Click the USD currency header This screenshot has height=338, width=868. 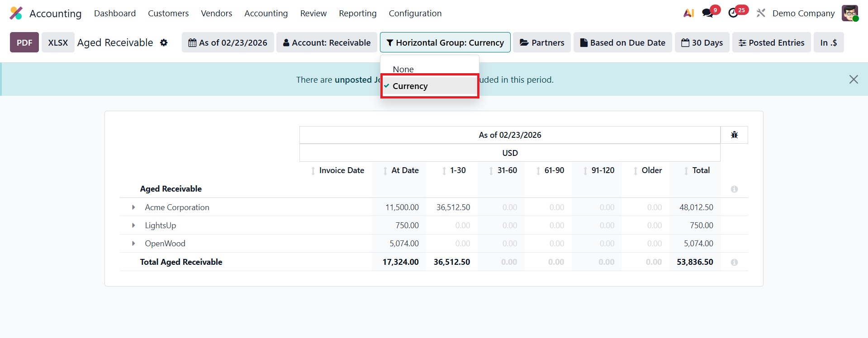point(510,153)
